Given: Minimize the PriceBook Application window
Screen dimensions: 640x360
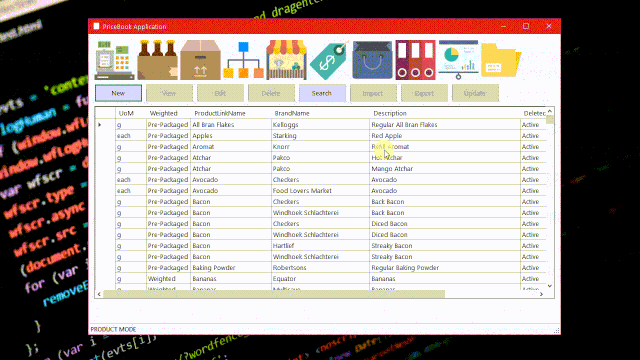Looking at the screenshot, I should tap(503, 26).
